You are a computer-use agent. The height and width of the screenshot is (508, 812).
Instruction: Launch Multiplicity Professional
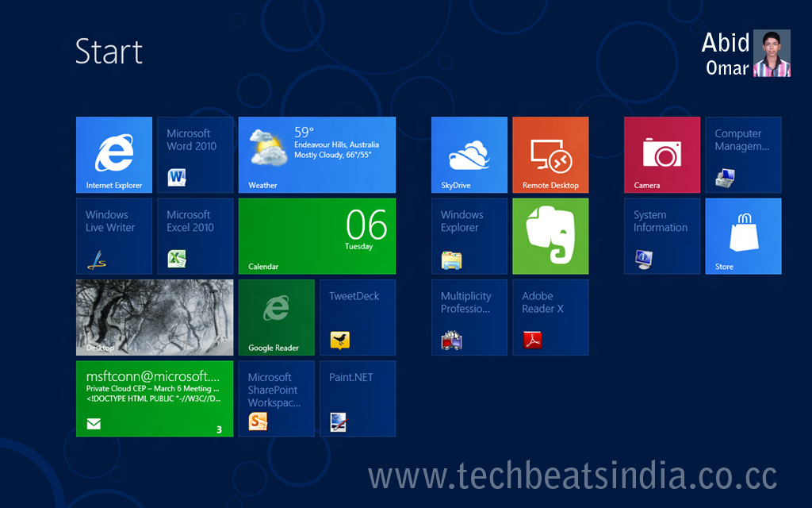pyautogui.click(x=469, y=317)
